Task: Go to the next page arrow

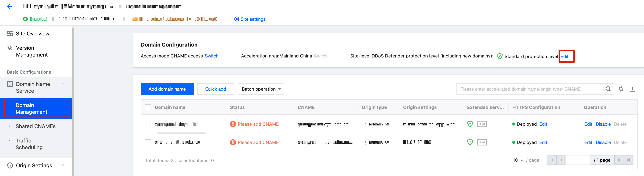Action: (619, 160)
